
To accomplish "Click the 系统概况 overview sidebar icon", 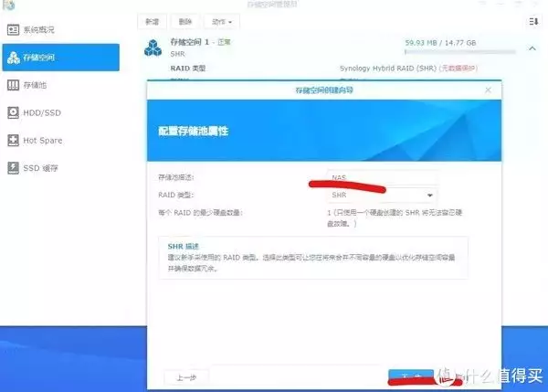I will 14,30.
